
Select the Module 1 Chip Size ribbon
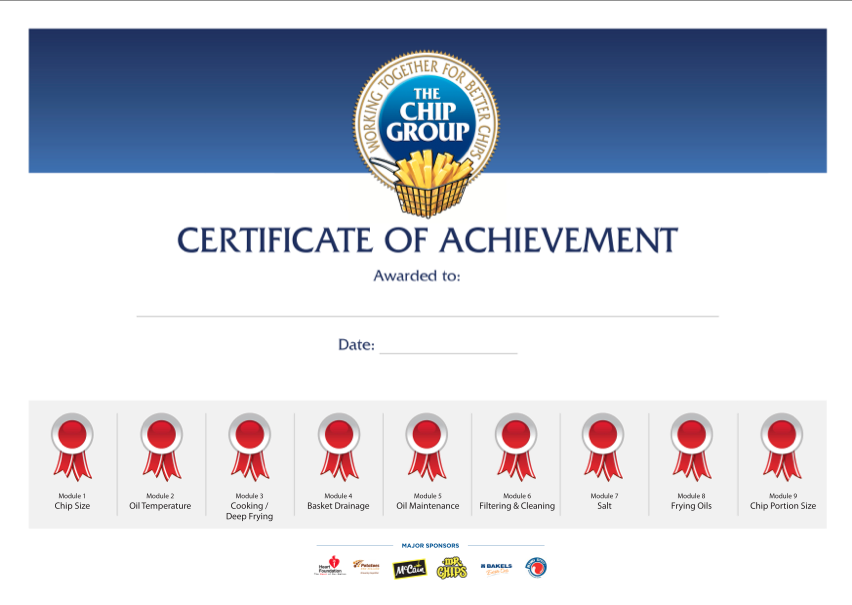[72, 447]
